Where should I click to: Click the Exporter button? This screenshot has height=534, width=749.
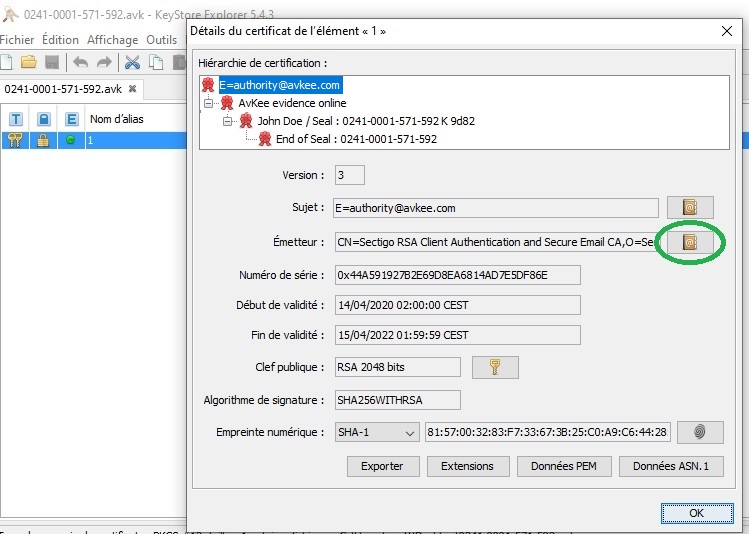click(x=383, y=466)
